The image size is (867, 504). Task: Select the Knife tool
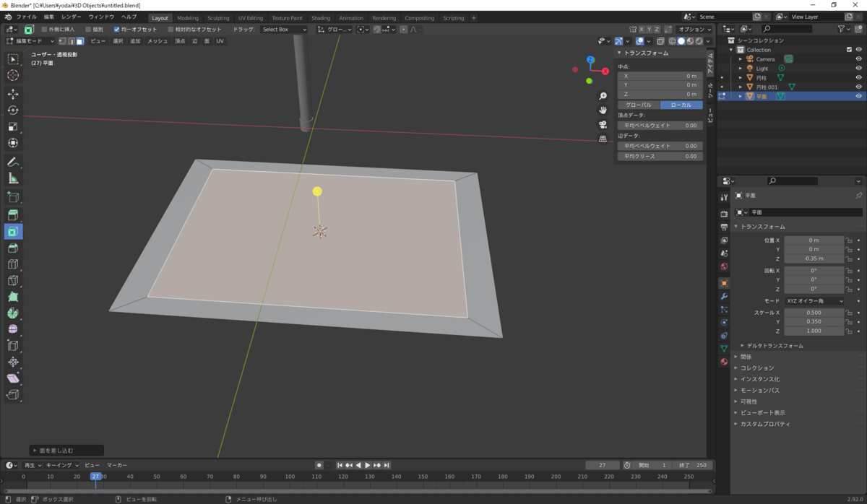(x=13, y=280)
